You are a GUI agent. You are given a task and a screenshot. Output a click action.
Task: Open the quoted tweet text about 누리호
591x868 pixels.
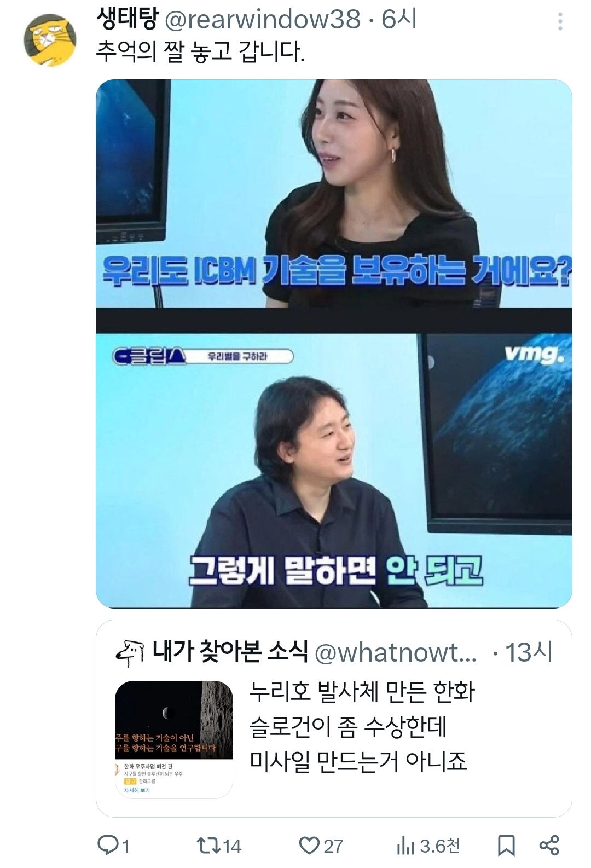362,726
